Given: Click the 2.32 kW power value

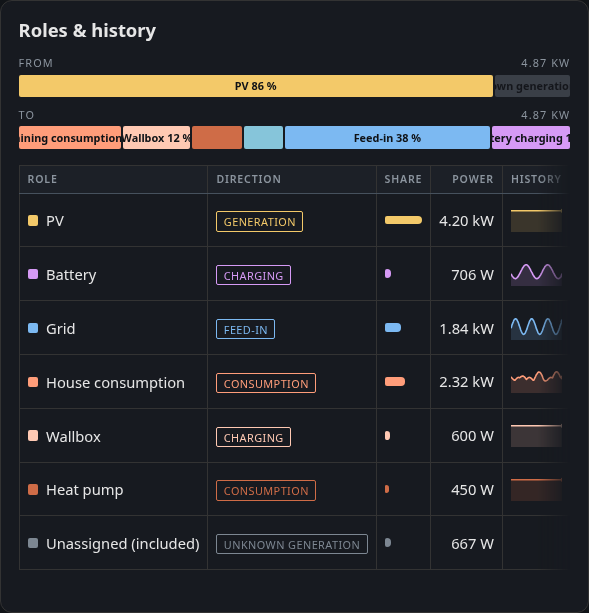Looking at the screenshot, I should coord(466,382).
